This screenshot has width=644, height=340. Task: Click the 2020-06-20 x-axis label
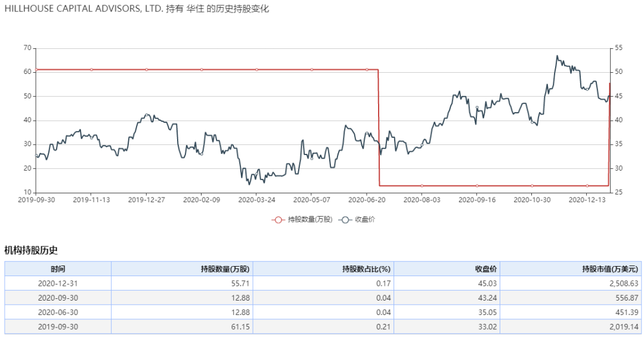(x=367, y=200)
